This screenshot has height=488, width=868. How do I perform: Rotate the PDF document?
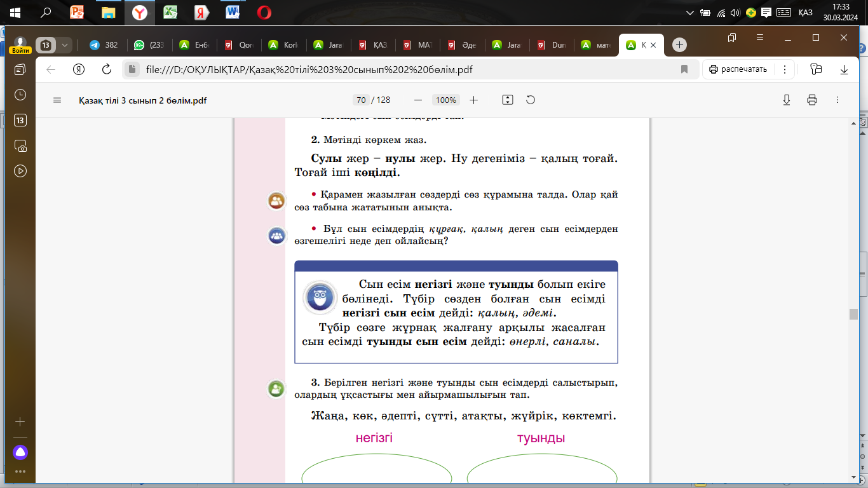coord(531,100)
